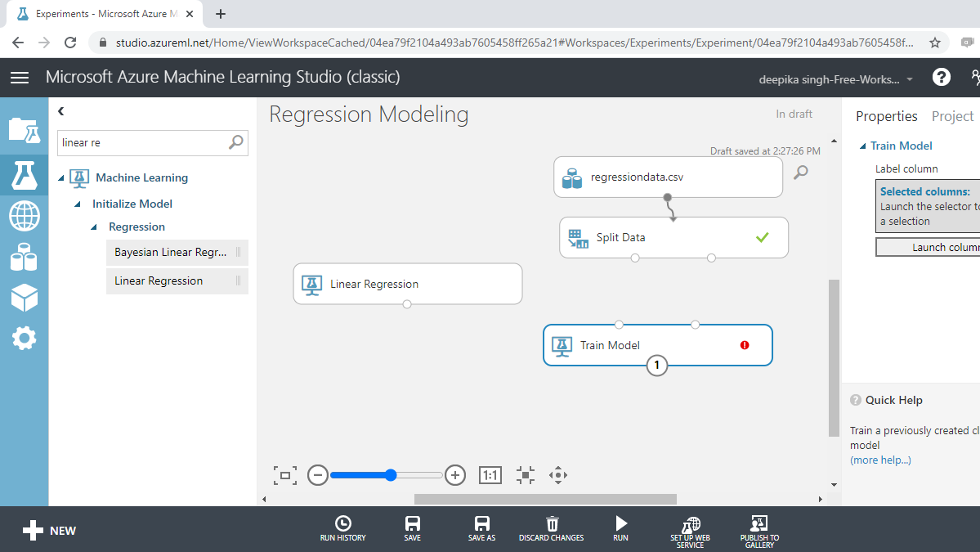Viewport: 980px width, 552px height.
Task: Open the Projects sidebar icon
Action: tap(25, 131)
